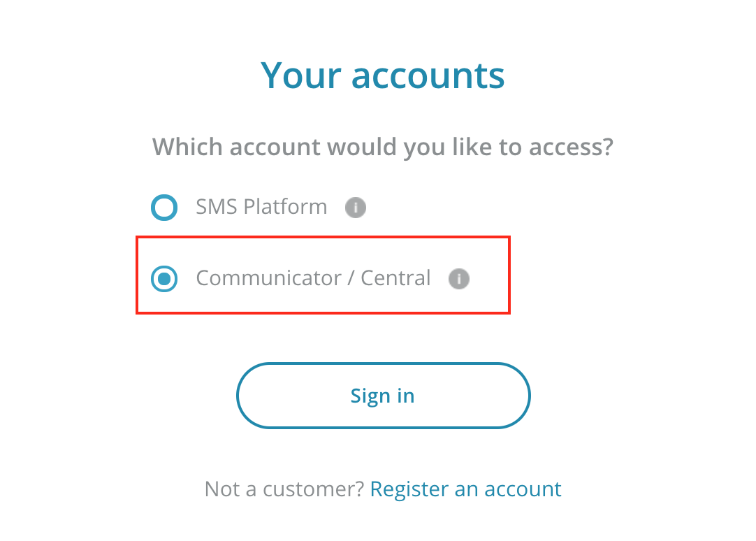Click the Your accounts heading
The height and width of the screenshot is (541, 756).
[x=383, y=75]
